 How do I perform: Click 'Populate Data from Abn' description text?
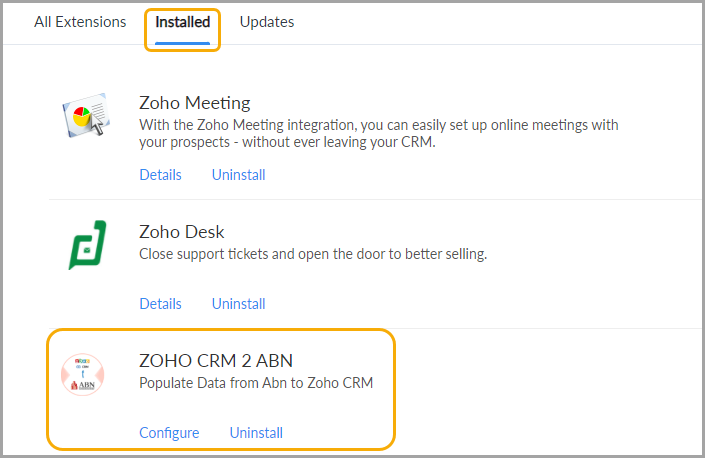tap(256, 383)
